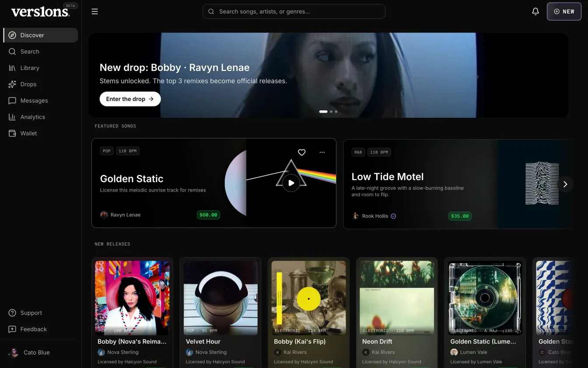Open Velvet Hour album cover
588x368 pixels.
(x=220, y=298)
